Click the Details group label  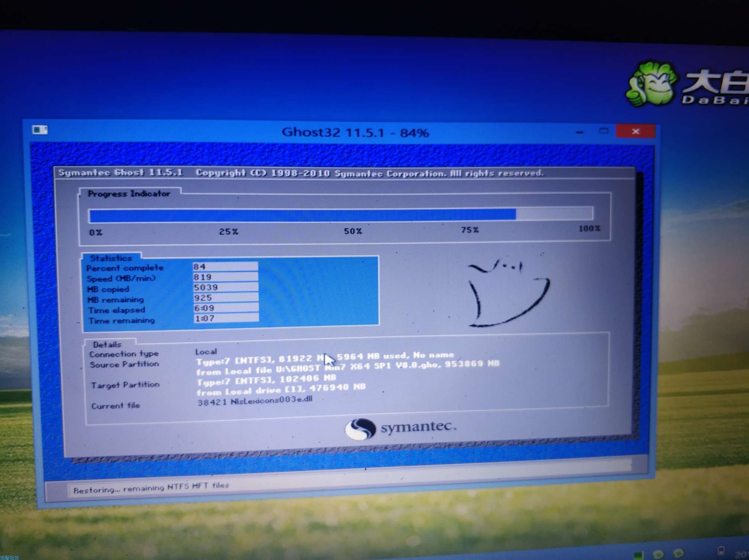tap(107, 344)
